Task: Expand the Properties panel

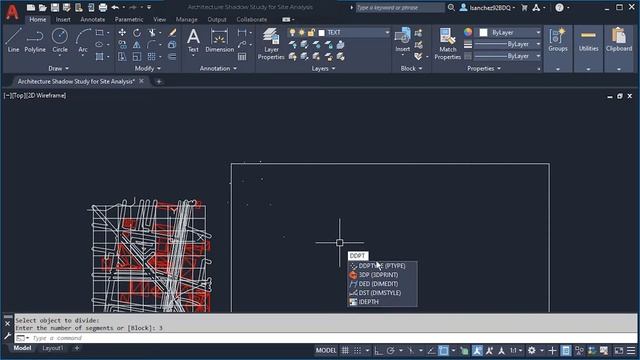Action: click(484, 69)
